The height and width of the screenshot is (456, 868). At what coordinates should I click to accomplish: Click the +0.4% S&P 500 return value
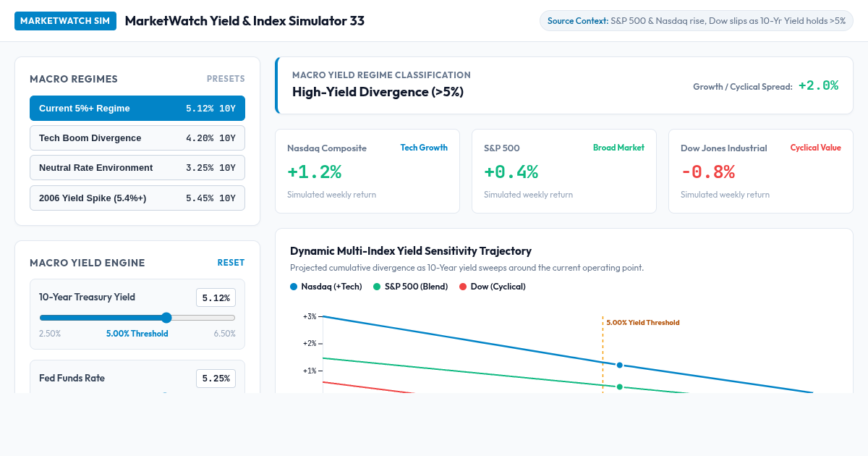tap(511, 172)
